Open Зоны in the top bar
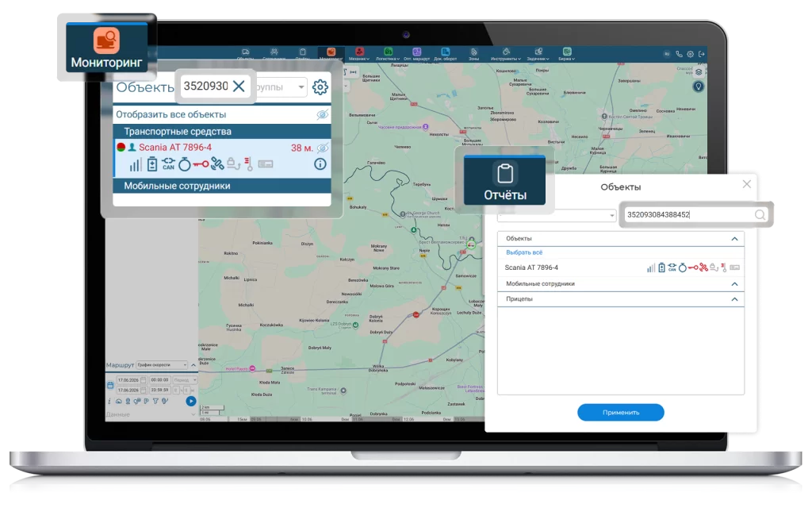Screen dimensions: 812x508 [x=474, y=54]
